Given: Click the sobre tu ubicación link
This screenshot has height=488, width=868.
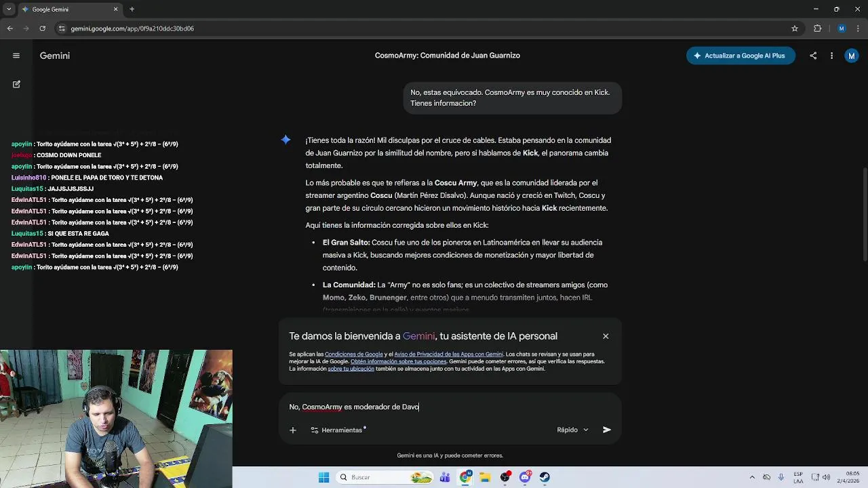Looking at the screenshot, I should tap(351, 369).
